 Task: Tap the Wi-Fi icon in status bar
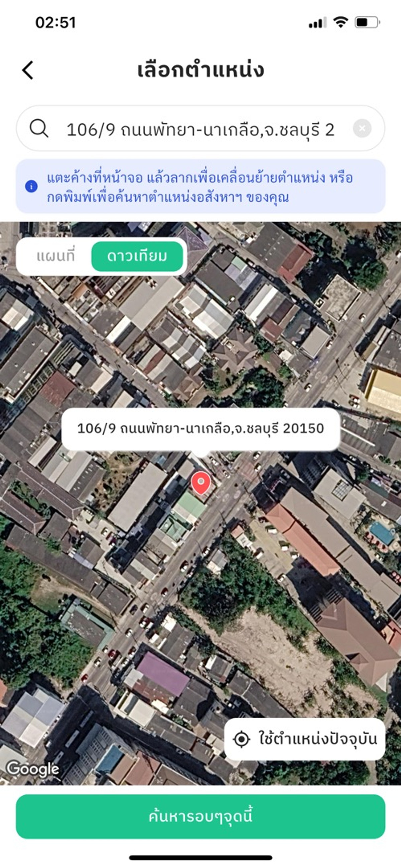[x=340, y=22]
